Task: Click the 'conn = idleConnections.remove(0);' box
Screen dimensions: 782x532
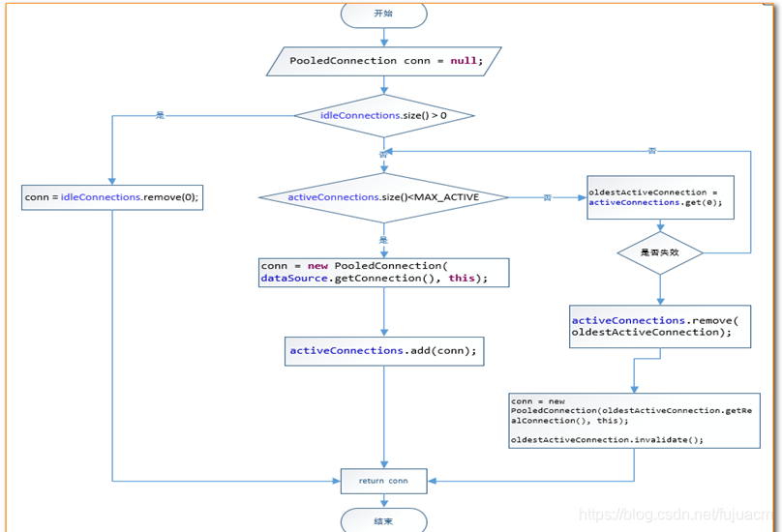Action: tap(112, 197)
